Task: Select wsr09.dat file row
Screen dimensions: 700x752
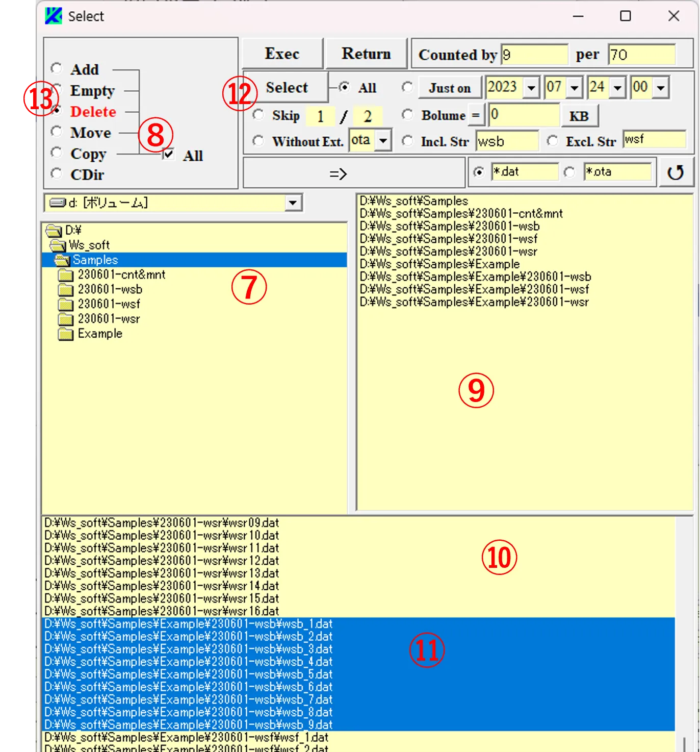Action: point(358,523)
